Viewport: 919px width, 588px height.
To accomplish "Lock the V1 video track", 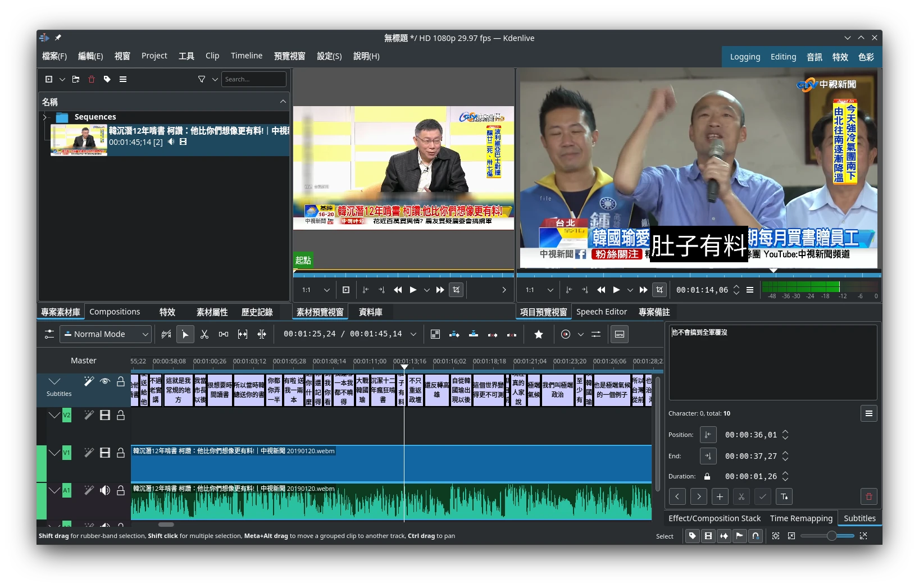I will pyautogui.click(x=121, y=453).
